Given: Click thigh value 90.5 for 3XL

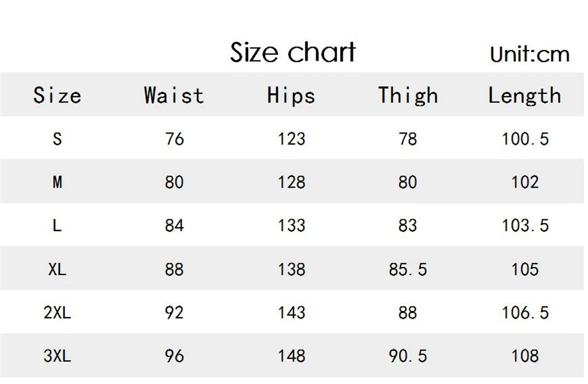Looking at the screenshot, I should pos(408,356).
